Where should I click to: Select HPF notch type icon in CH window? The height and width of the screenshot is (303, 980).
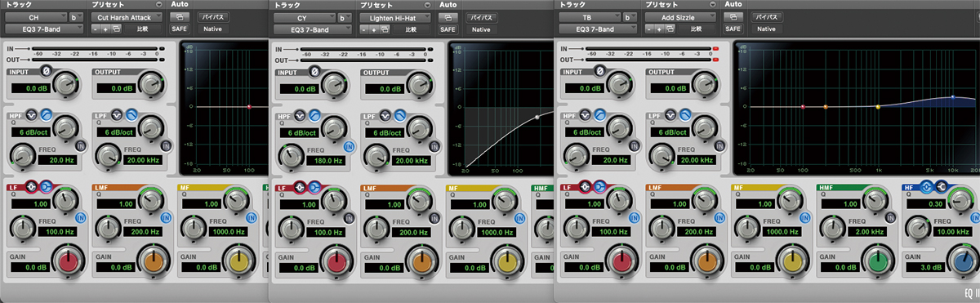pyautogui.click(x=31, y=114)
